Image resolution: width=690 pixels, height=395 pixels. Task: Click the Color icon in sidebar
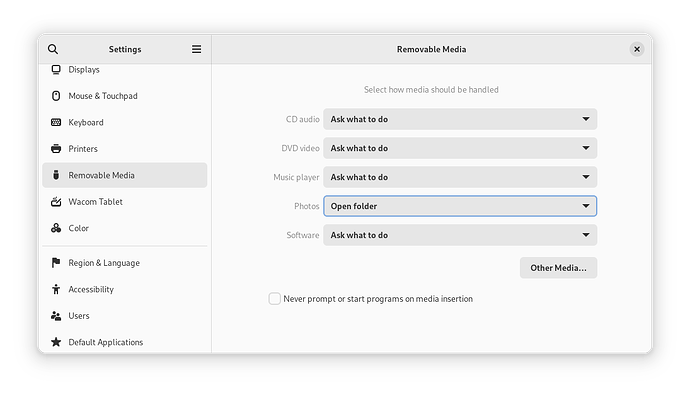coord(56,228)
